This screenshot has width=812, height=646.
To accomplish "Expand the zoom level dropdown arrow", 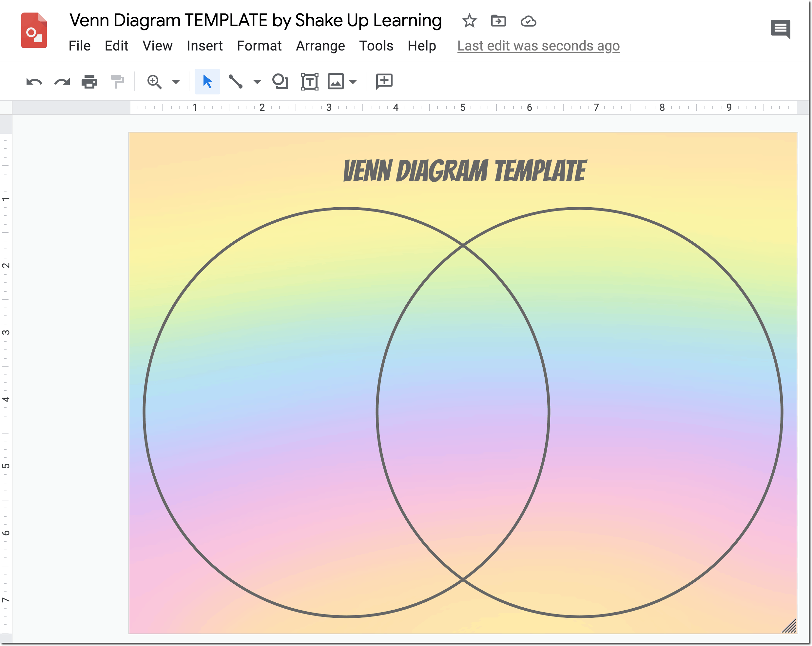I will tap(176, 82).
